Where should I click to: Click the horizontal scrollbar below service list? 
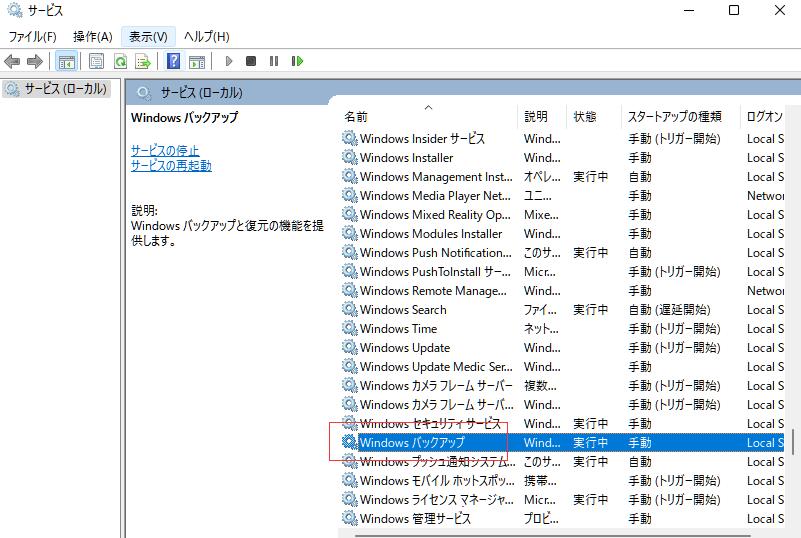(x=553, y=535)
